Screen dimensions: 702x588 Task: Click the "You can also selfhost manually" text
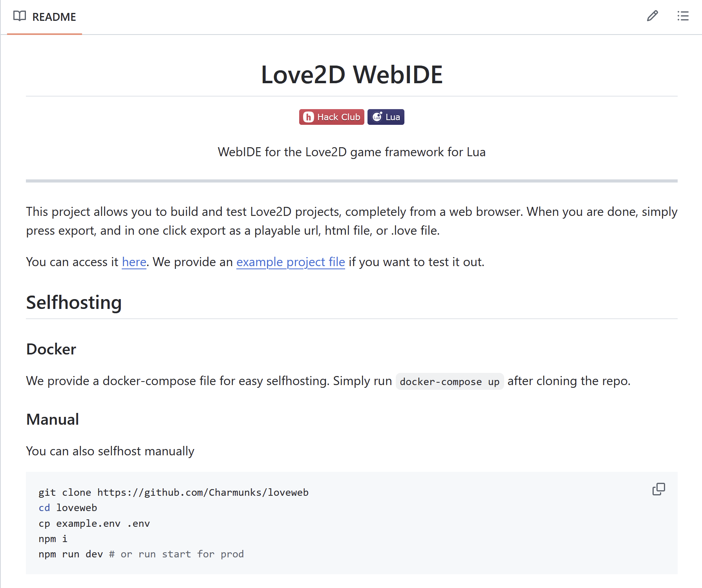pyautogui.click(x=110, y=451)
